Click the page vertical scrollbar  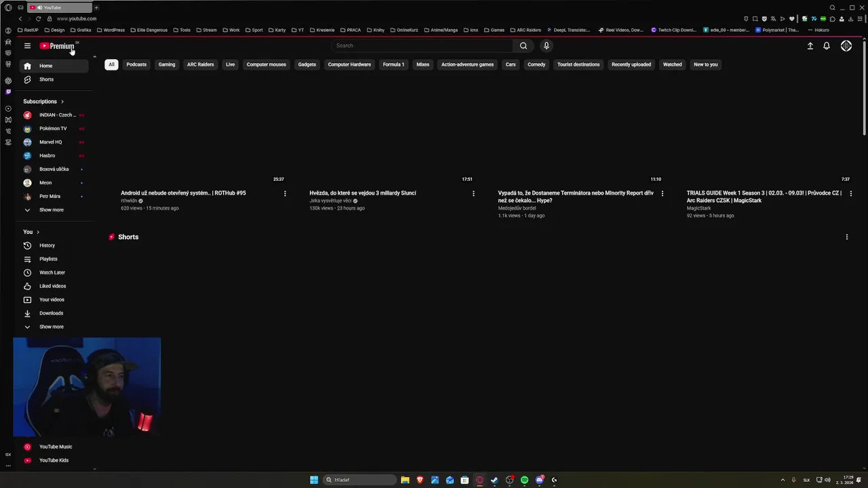pos(865,88)
